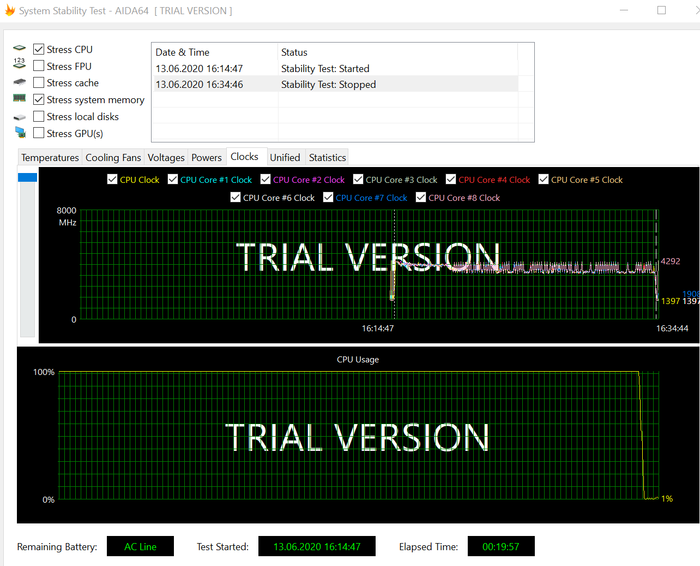Toggle CPU Core #8 Clock checkbox
The height and width of the screenshot is (566, 700).
(x=421, y=197)
